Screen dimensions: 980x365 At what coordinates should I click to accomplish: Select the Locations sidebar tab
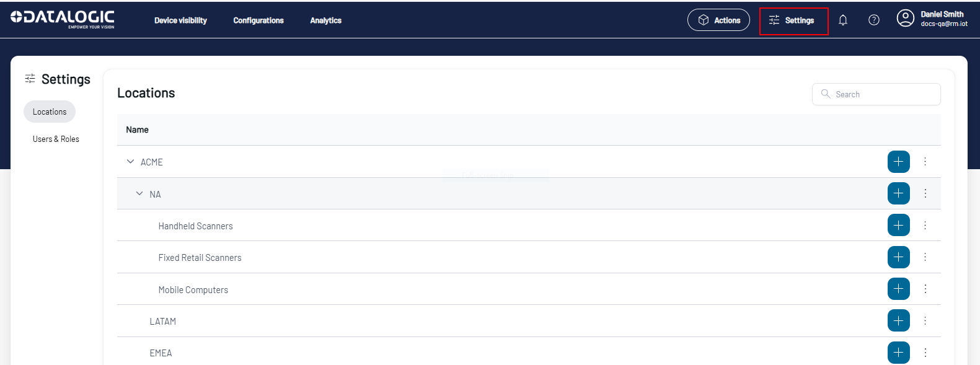click(50, 112)
